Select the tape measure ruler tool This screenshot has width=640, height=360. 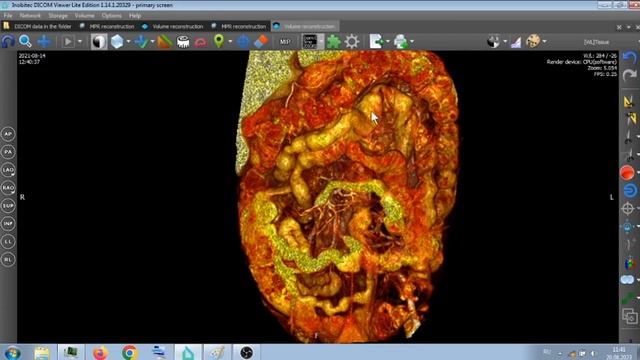tap(183, 42)
